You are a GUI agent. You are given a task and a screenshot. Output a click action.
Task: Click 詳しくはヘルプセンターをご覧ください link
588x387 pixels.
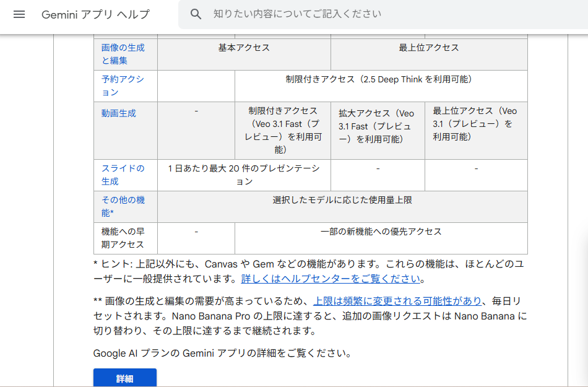pos(331,279)
